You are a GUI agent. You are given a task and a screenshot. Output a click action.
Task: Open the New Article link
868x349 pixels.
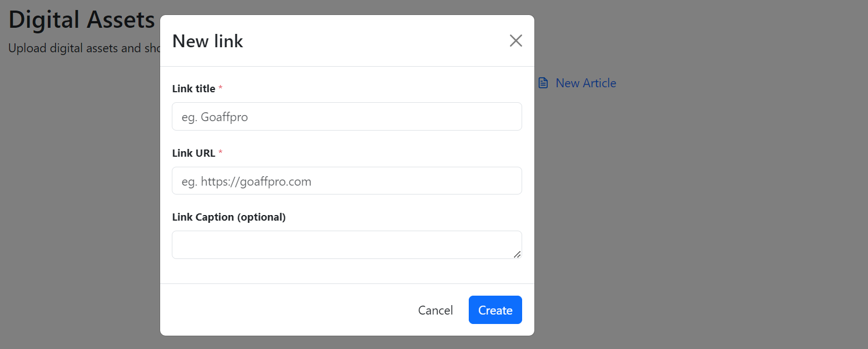[586, 83]
